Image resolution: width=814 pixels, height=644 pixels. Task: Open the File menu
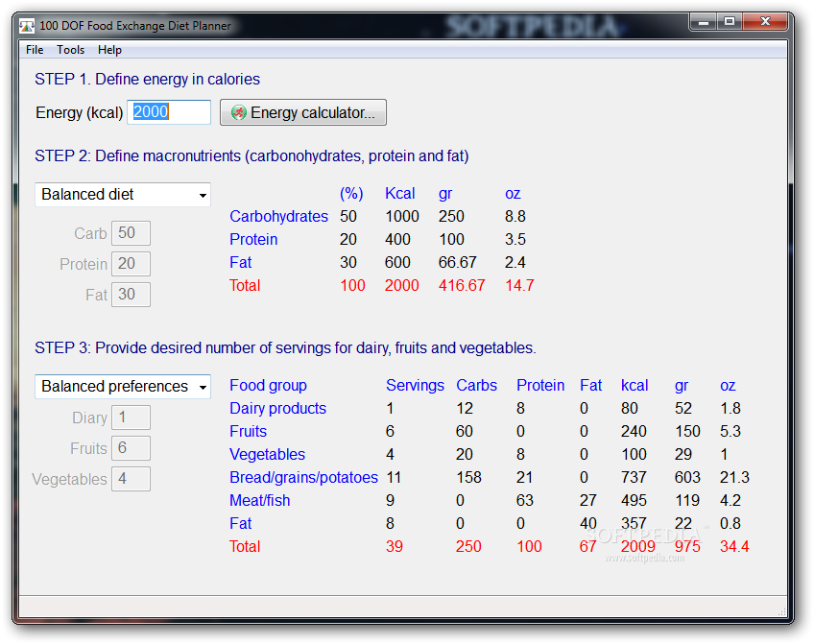[35, 50]
